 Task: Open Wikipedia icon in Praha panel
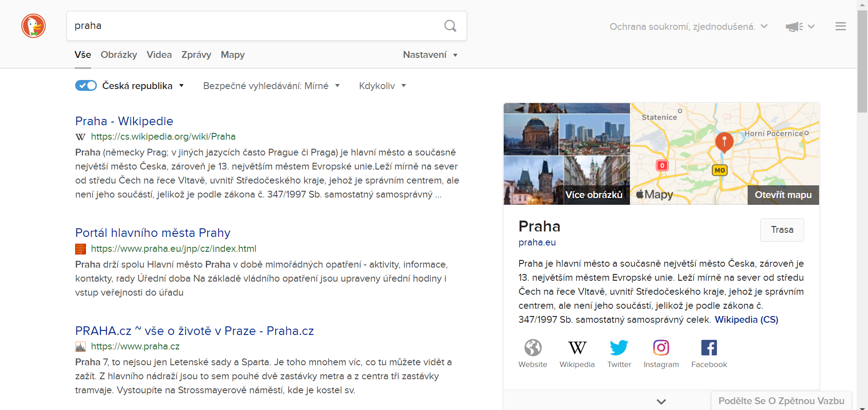click(577, 348)
